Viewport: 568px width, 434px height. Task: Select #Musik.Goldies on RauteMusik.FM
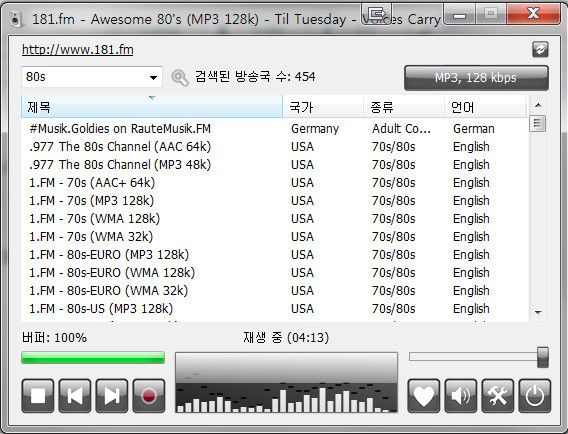point(275,129)
